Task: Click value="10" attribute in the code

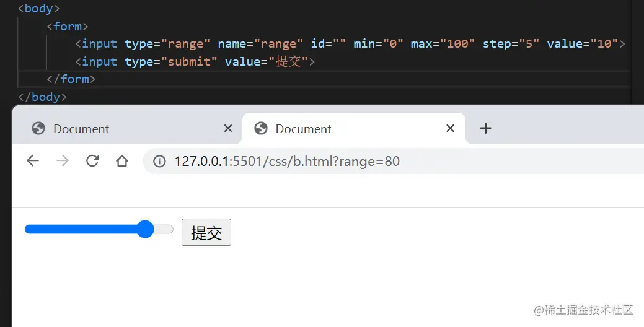Action: tap(583, 44)
